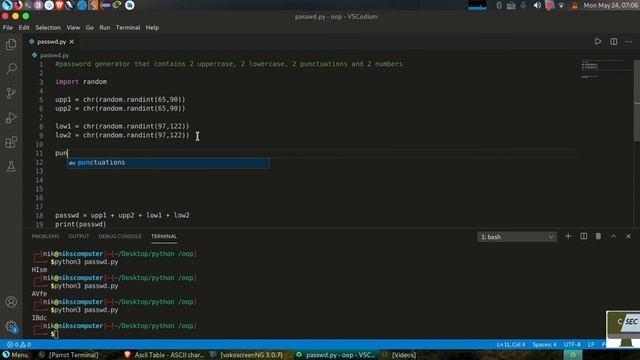Open the Terminal menu
Screen dimensions: 640x360
[x=128, y=27]
